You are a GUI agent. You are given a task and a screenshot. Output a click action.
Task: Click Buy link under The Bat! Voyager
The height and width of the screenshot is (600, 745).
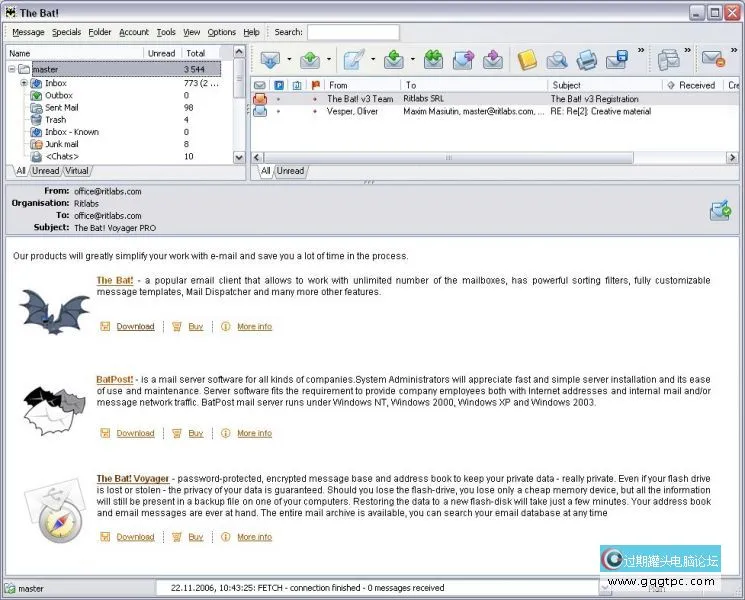[x=196, y=537]
